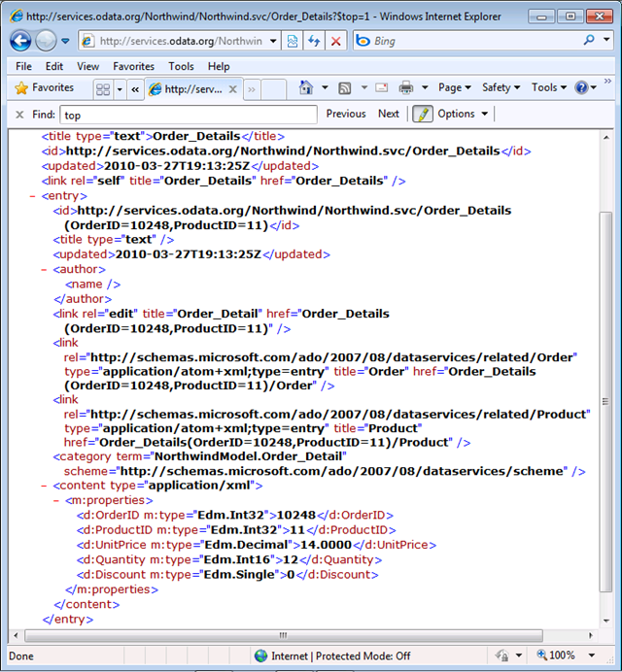Click the Compatibility View icon

tap(292, 41)
